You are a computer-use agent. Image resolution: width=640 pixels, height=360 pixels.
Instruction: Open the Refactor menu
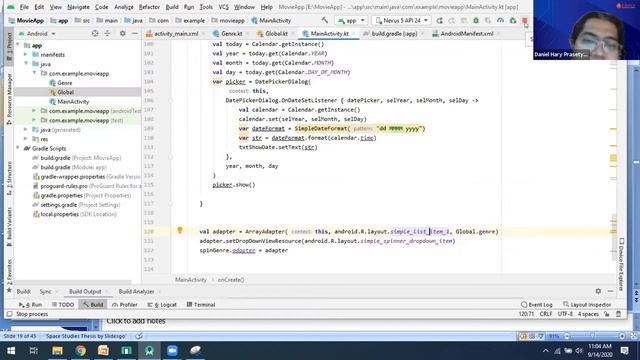(x=149, y=7)
